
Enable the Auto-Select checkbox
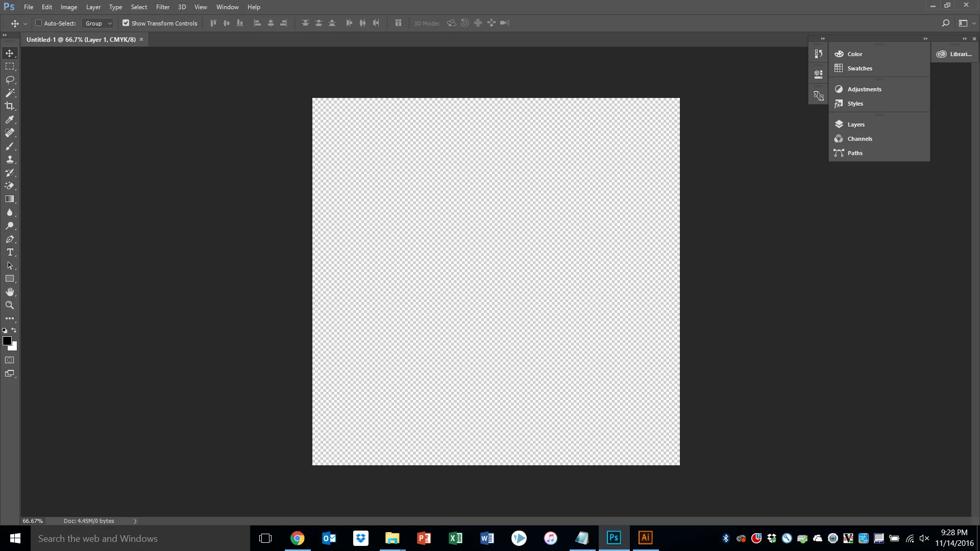38,23
